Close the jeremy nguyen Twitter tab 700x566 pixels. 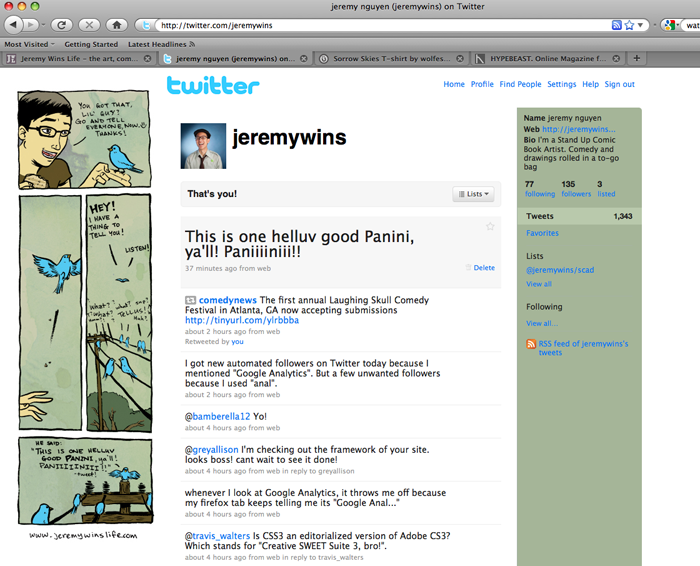pos(304,58)
